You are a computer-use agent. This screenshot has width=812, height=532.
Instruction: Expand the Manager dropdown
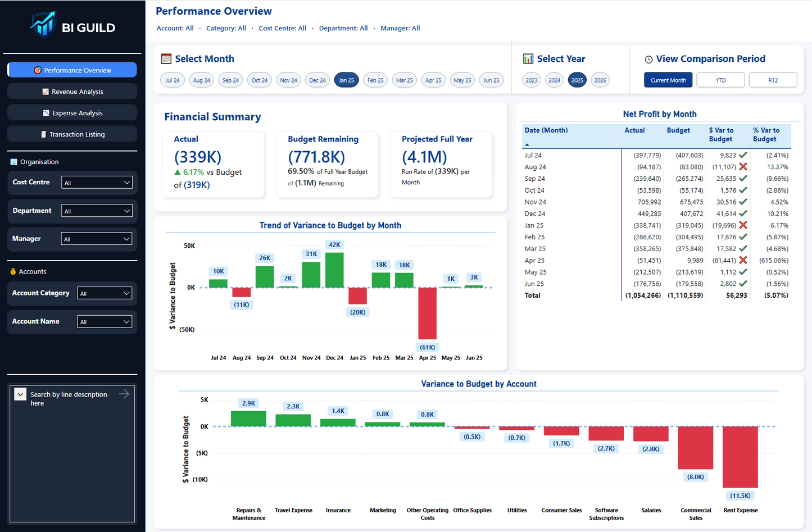coord(97,238)
